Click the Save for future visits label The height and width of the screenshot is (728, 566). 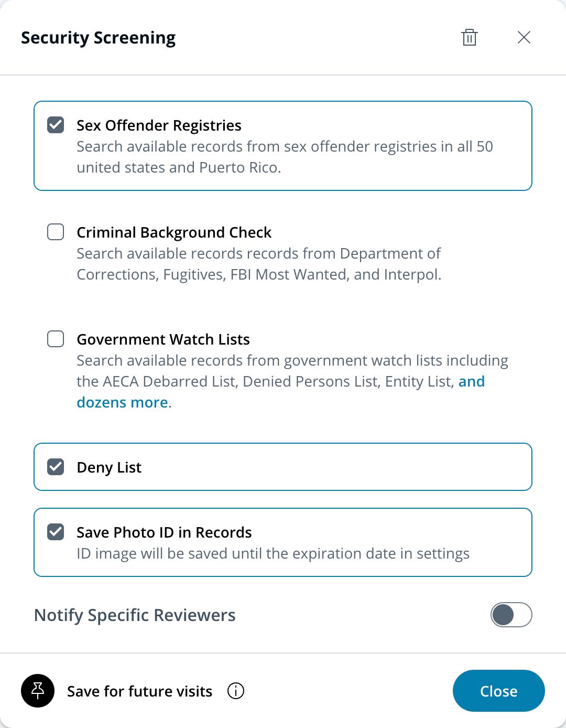coord(139,691)
